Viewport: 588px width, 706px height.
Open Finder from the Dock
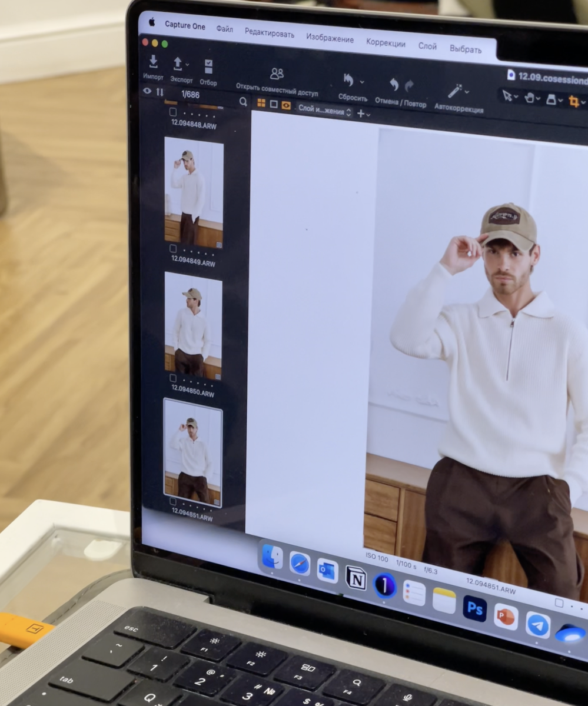click(x=272, y=557)
